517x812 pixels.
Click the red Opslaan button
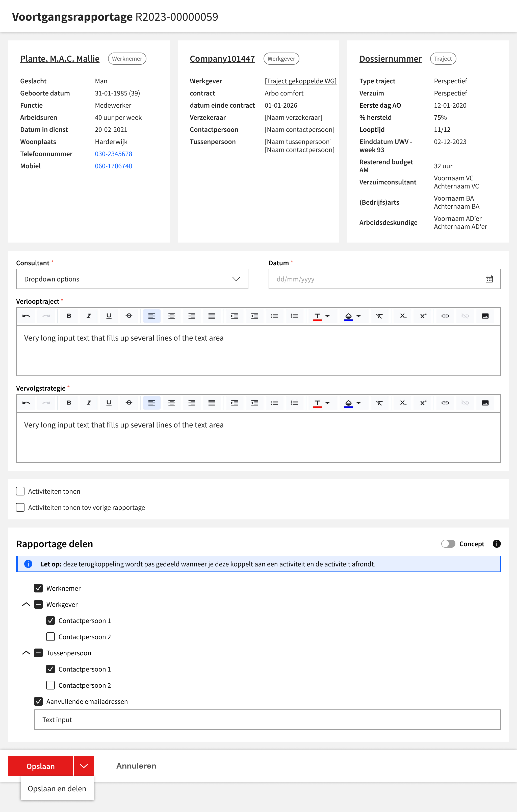pos(40,766)
